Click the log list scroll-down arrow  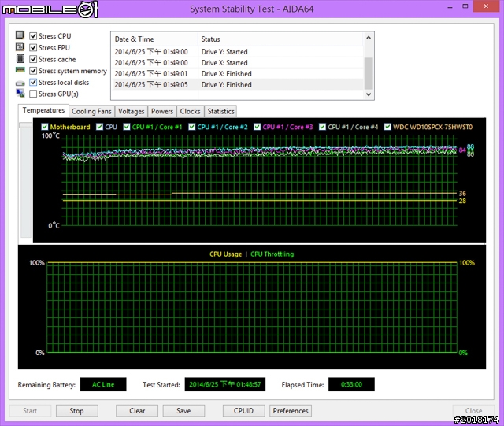(x=369, y=94)
